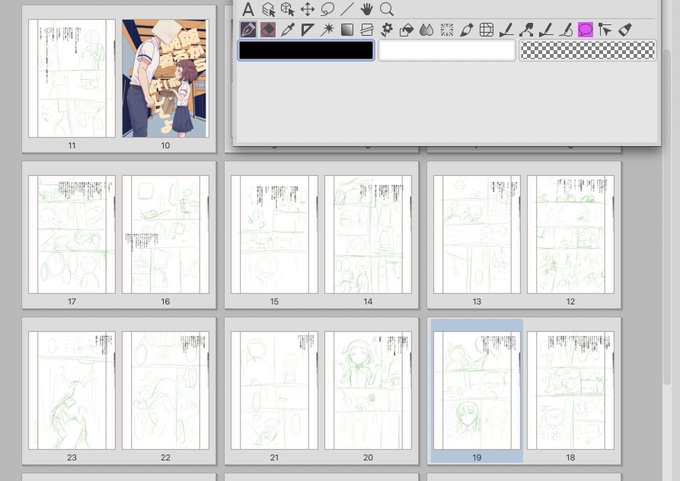Screen dimensions: 680x481
Task: Choose the transparent checkered color swatch
Action: coord(588,50)
